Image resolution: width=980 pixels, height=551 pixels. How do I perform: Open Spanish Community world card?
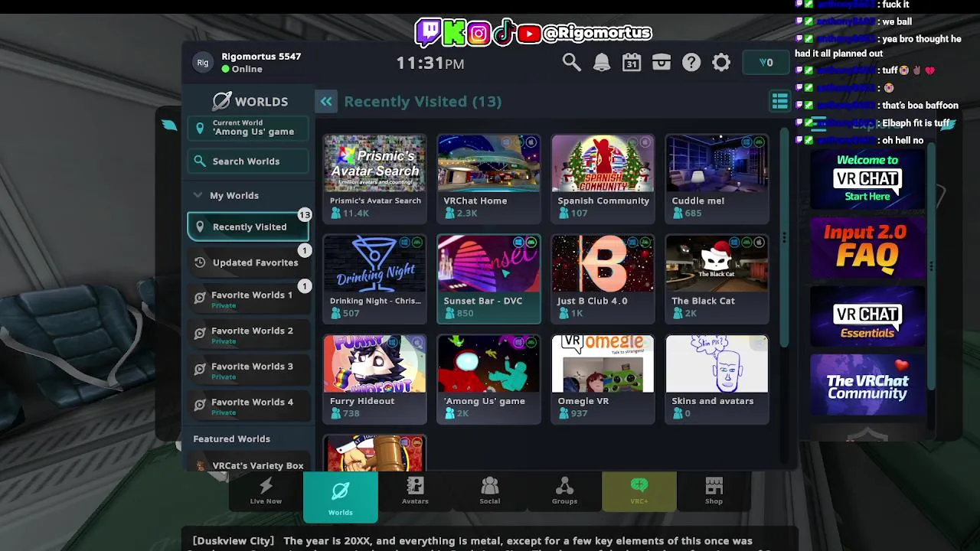(603, 178)
